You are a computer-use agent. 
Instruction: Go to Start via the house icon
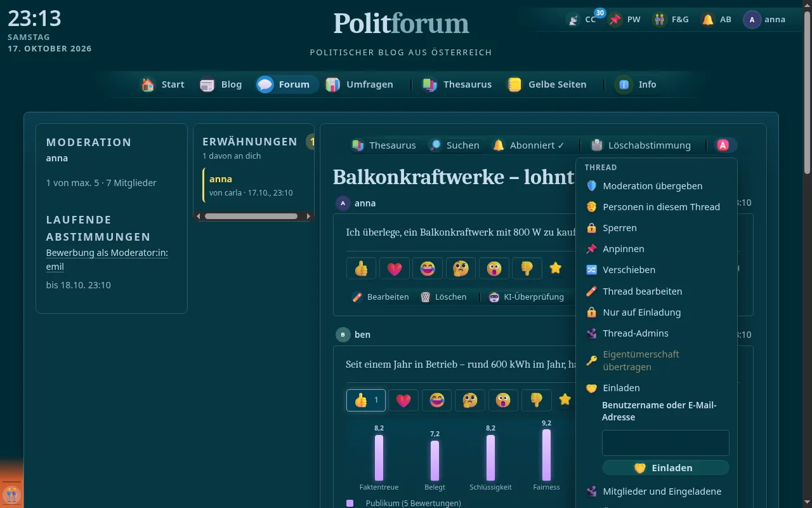point(163,84)
